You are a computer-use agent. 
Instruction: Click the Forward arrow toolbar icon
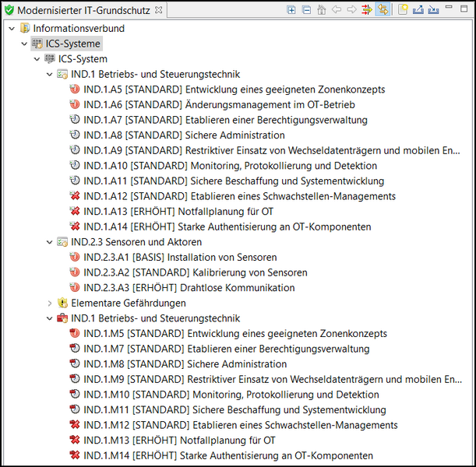(x=351, y=9)
